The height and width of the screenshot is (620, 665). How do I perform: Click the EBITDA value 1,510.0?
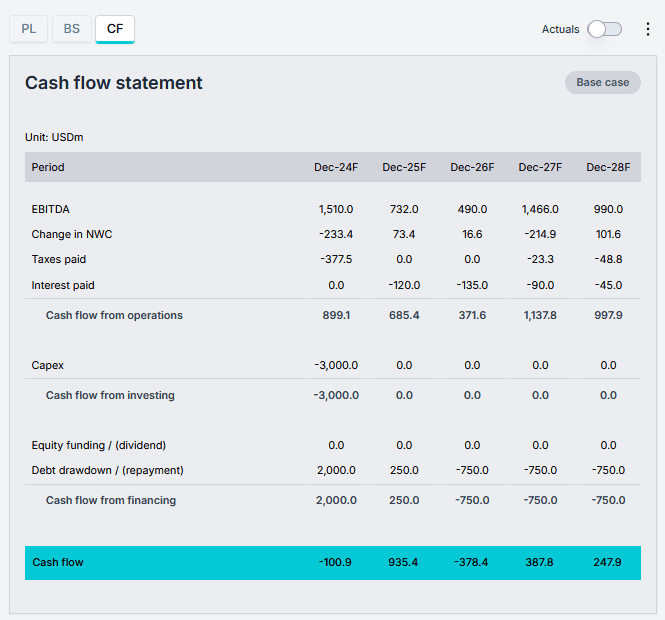(x=336, y=209)
